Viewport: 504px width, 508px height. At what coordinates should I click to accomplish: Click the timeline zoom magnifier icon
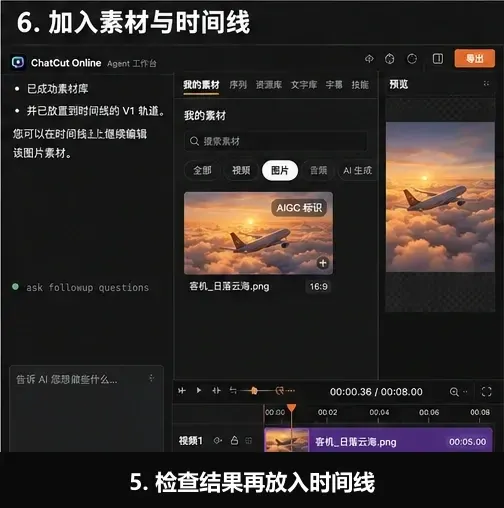coord(454,392)
